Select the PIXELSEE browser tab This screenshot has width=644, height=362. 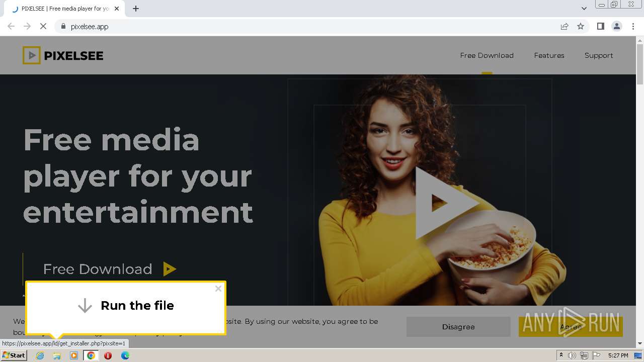click(64, 9)
